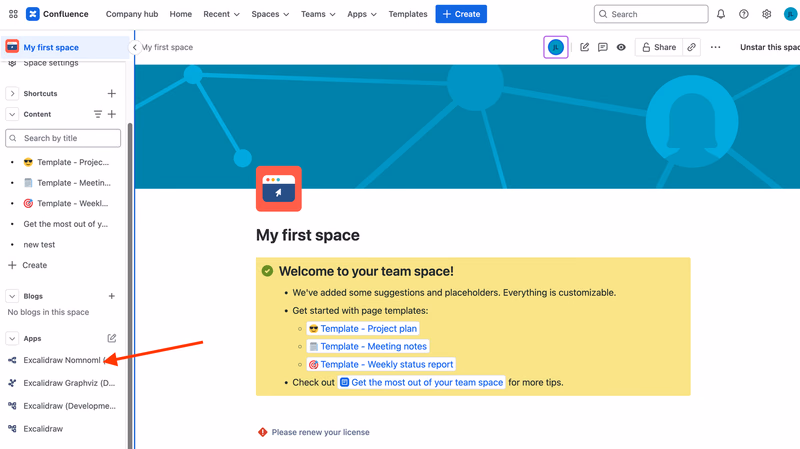Open the notifications bell
800x449 pixels.
[720, 14]
